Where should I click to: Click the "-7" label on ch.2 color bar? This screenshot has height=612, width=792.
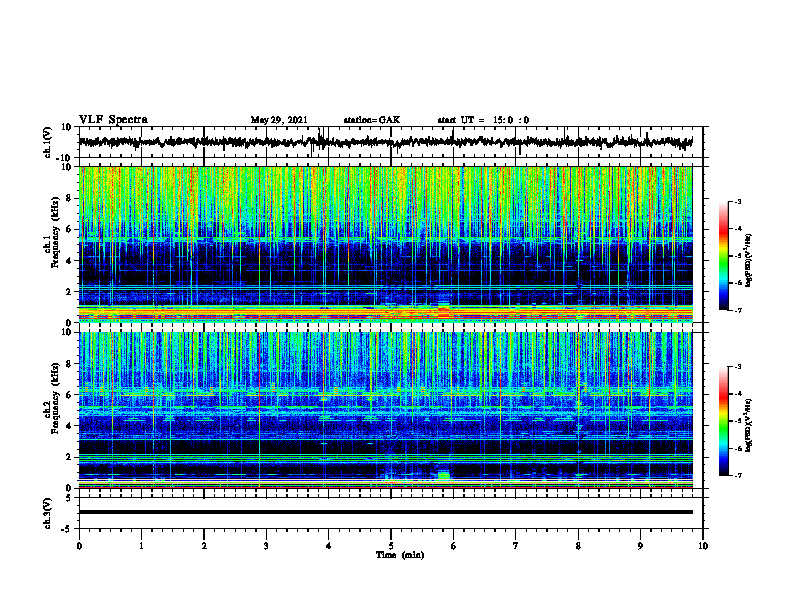pyautogui.click(x=737, y=475)
